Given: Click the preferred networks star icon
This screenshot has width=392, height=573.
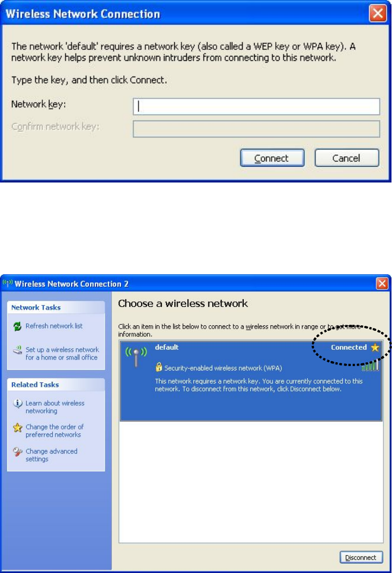Looking at the screenshot, I should (17, 427).
